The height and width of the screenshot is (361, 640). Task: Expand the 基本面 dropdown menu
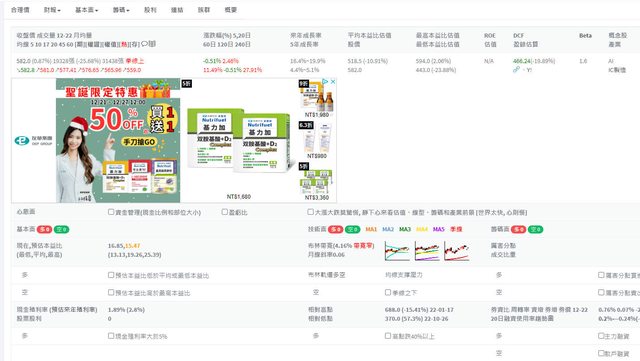(87, 10)
